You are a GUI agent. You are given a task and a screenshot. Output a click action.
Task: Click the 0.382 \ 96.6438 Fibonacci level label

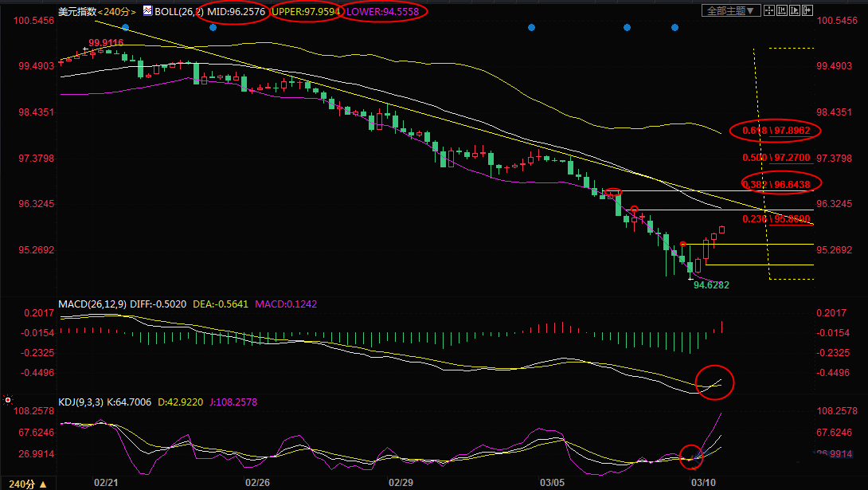coord(776,184)
